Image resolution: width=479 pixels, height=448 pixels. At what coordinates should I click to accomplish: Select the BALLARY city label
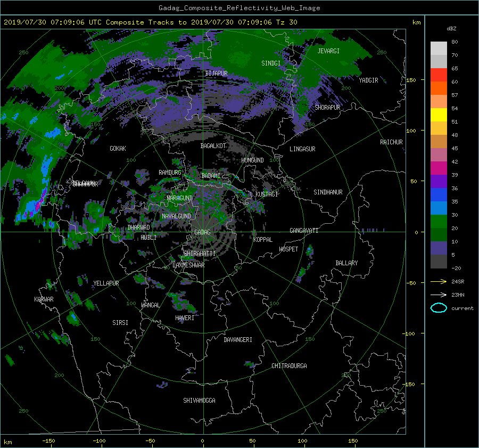click(346, 263)
